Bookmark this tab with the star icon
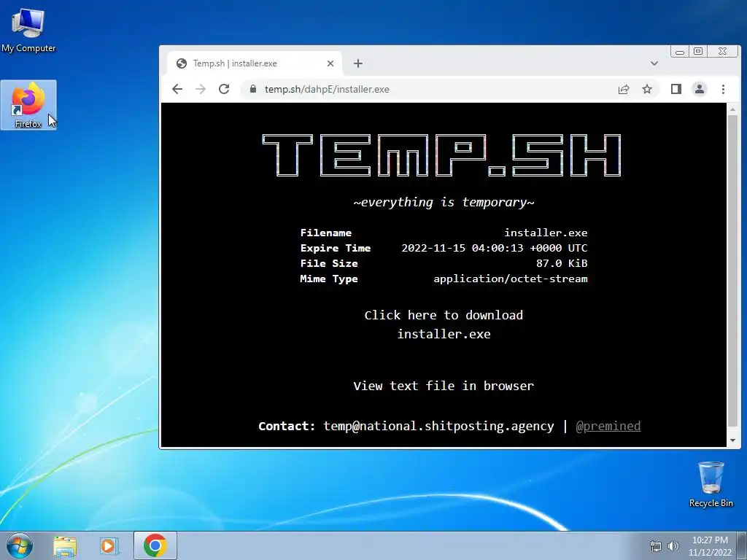This screenshot has height=560, width=747. pos(647,89)
